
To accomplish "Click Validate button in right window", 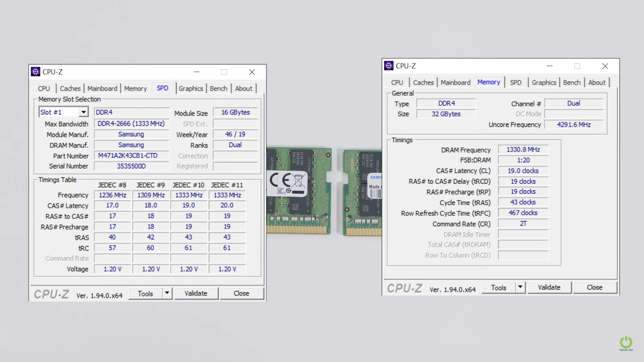I will (x=549, y=287).
